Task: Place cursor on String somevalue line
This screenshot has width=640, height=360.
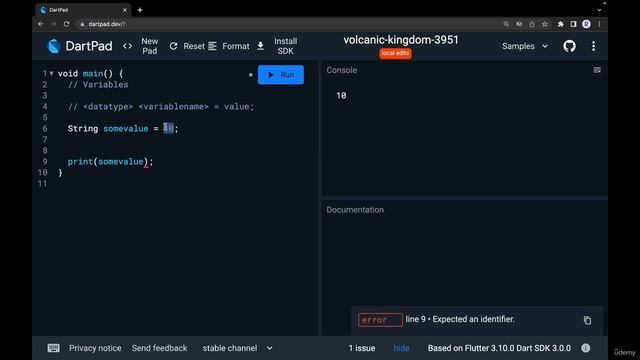Action: point(123,129)
